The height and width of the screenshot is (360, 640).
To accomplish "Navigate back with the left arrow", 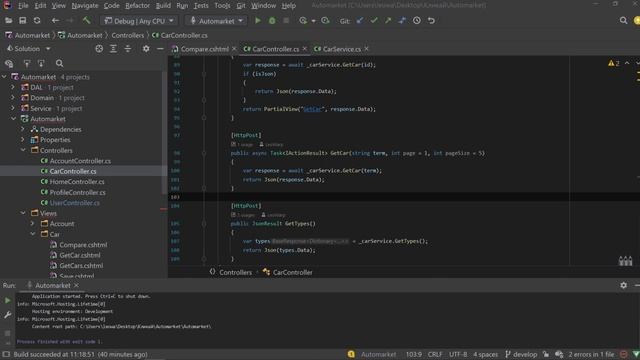I will pyautogui.click(x=56, y=20).
